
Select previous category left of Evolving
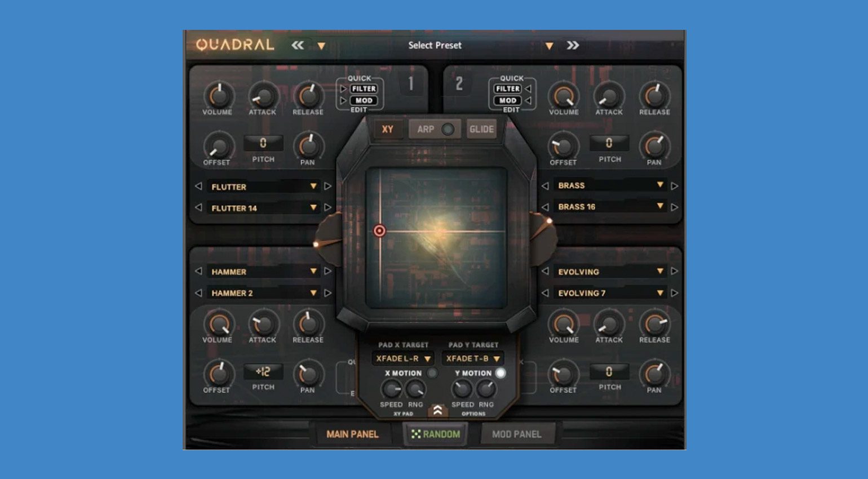[x=545, y=271]
